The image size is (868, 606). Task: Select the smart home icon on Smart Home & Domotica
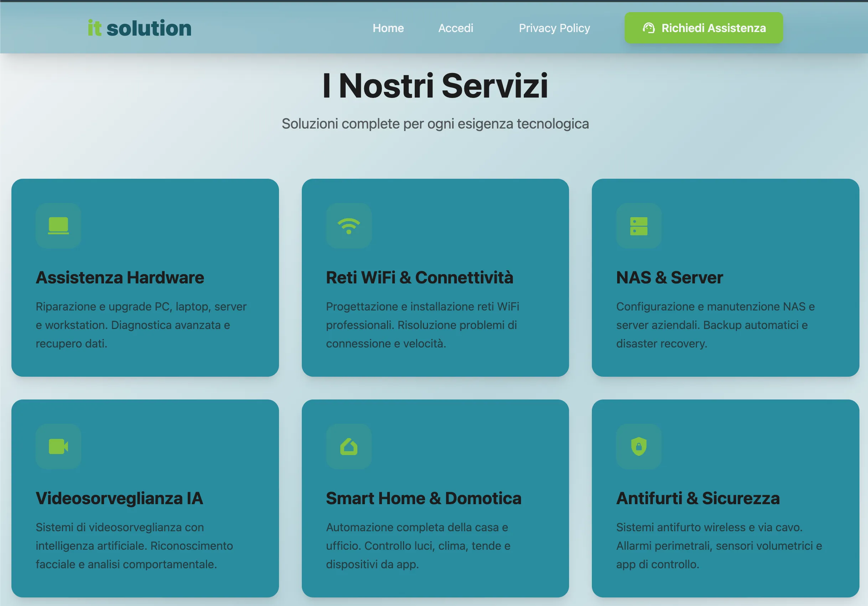(x=348, y=446)
